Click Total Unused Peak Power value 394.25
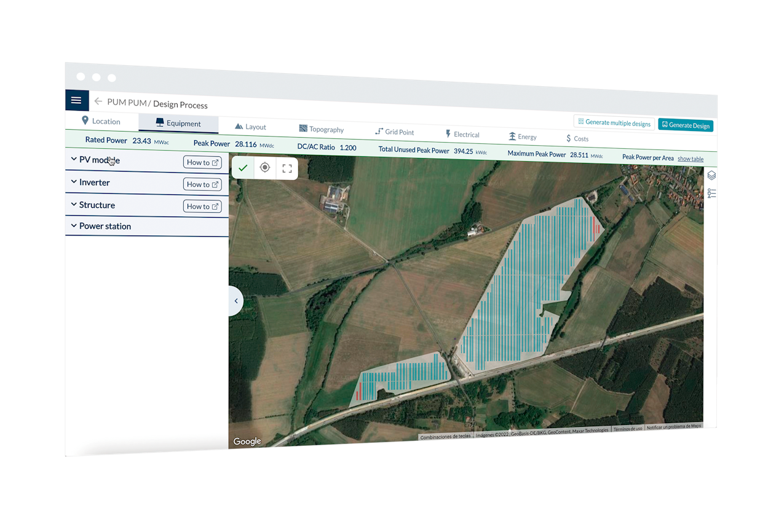 click(x=464, y=151)
